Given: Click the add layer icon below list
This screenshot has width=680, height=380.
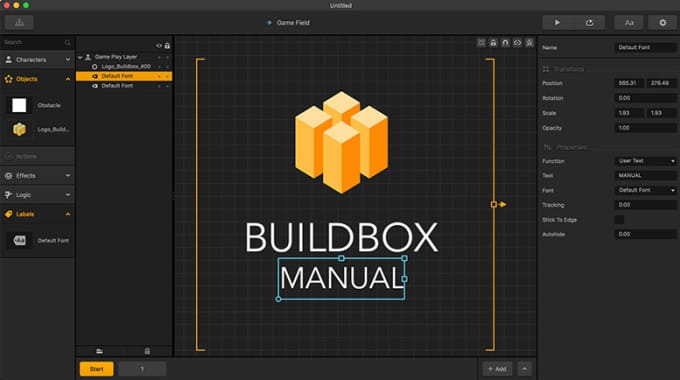Looking at the screenshot, I should coord(99,351).
